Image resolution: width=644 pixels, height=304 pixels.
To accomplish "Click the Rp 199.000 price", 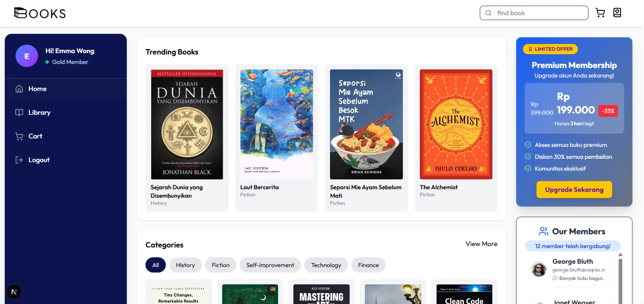I will click(x=576, y=103).
